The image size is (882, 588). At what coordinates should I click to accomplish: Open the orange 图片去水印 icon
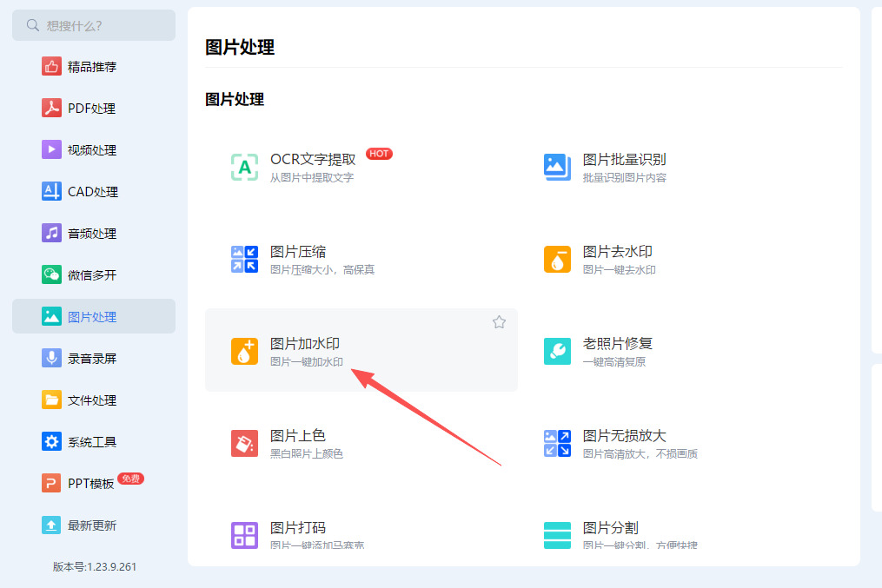tap(557, 259)
